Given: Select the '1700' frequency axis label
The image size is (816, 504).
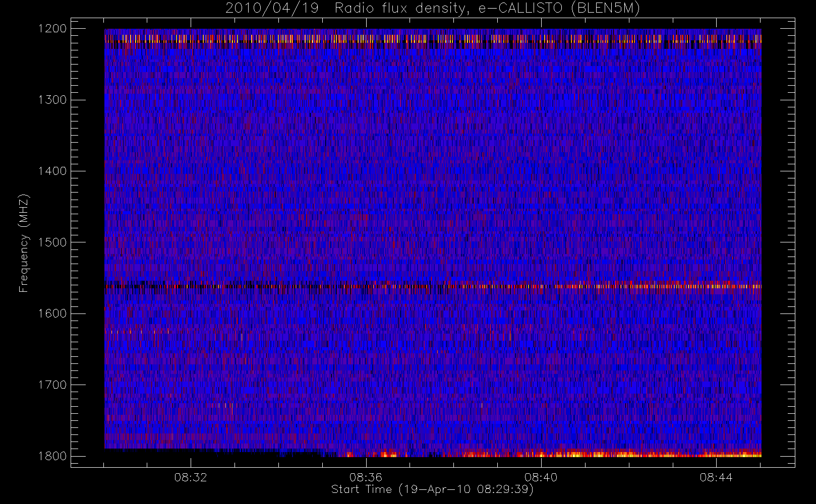Looking at the screenshot, I should 52,385.
